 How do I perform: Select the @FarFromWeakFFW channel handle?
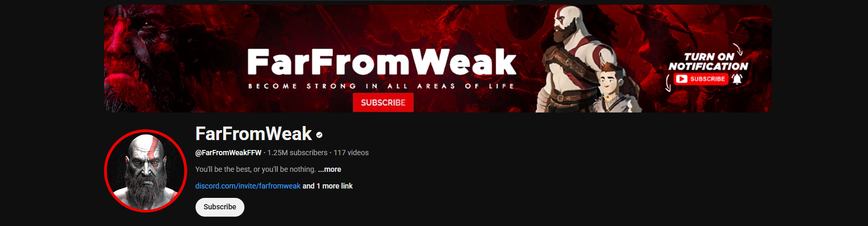pos(228,153)
